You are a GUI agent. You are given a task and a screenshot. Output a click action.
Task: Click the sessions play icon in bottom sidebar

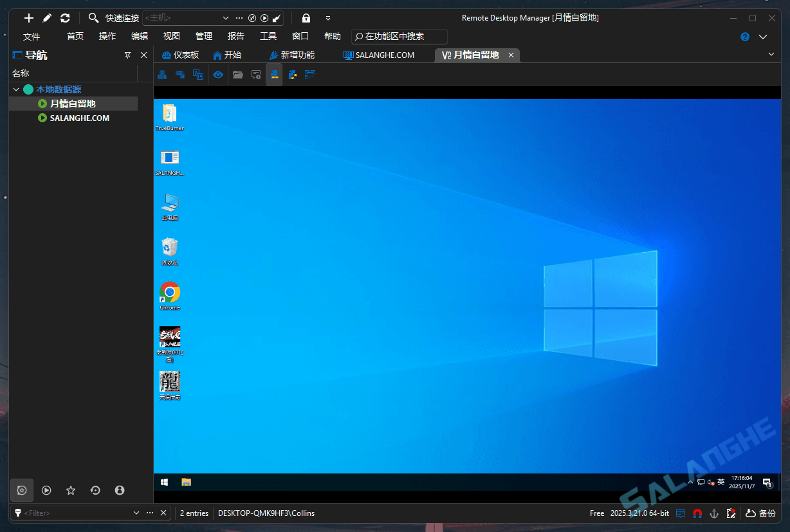(46, 490)
